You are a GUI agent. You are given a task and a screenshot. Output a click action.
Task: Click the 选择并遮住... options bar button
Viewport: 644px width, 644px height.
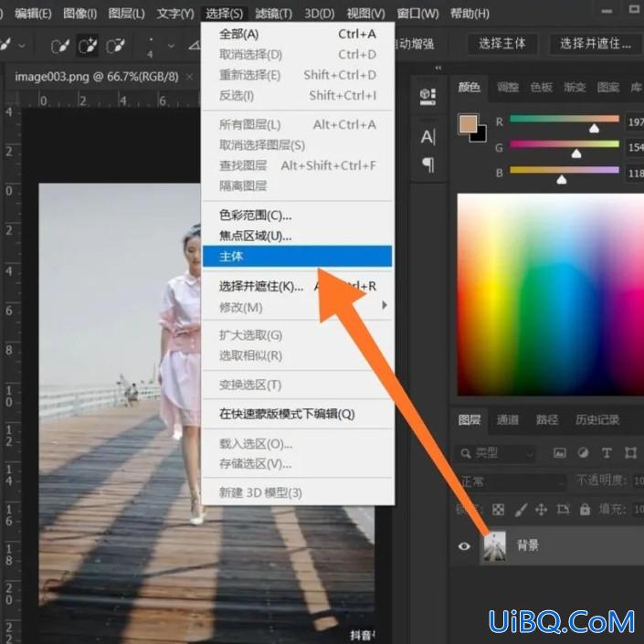pos(596,44)
